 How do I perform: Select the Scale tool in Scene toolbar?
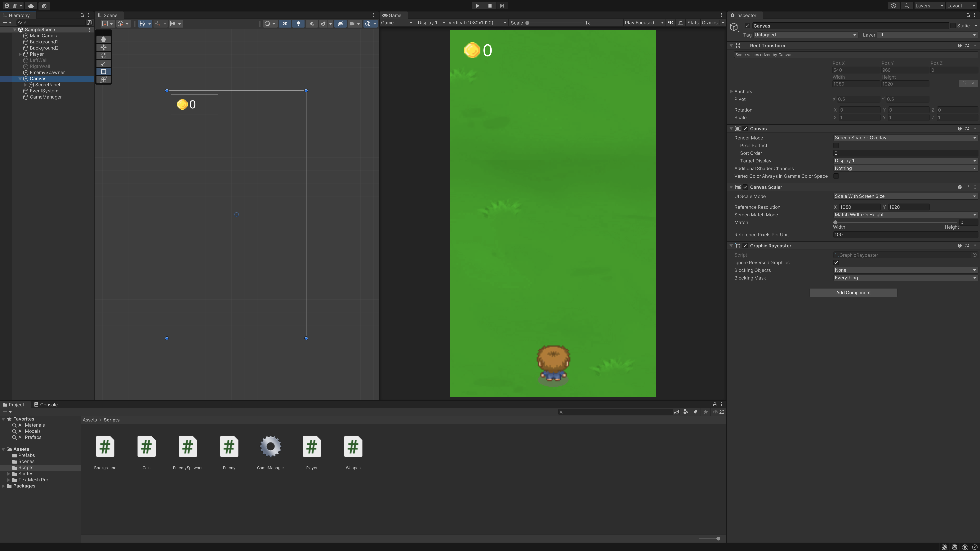[104, 64]
